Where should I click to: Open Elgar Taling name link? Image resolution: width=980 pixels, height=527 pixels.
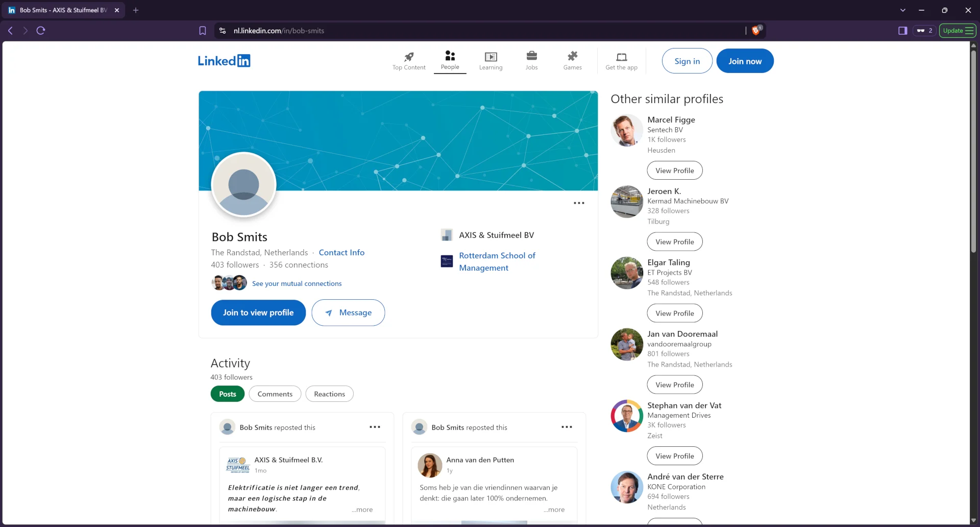click(669, 262)
